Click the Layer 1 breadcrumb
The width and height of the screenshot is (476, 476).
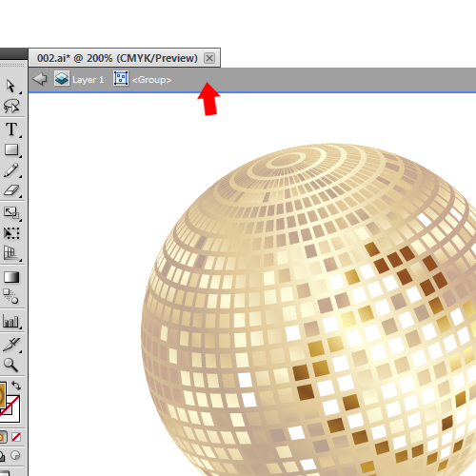point(79,79)
